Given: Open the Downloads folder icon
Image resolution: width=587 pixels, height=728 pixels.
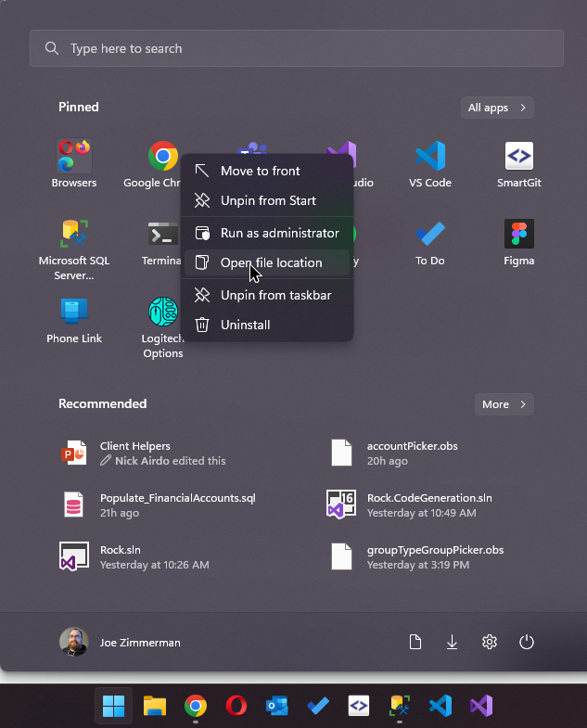Looking at the screenshot, I should click(452, 642).
